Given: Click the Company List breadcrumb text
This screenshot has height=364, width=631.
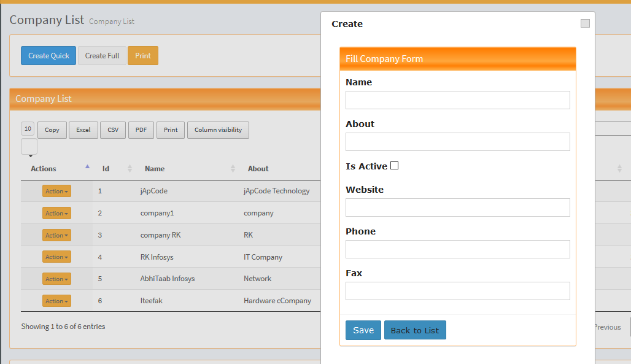Looking at the screenshot, I should tap(112, 21).
